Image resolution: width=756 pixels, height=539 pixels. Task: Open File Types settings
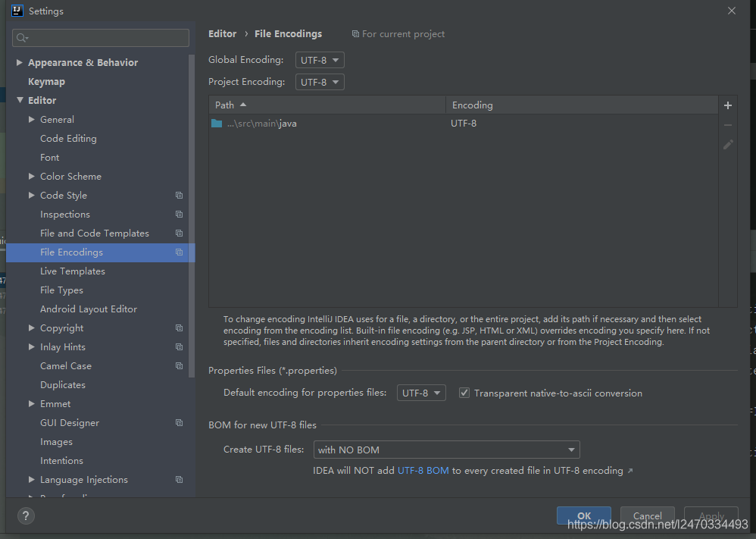[x=61, y=290]
